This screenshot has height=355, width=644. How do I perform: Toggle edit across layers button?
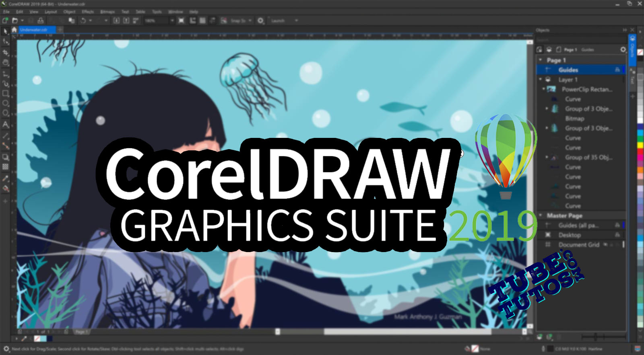click(540, 49)
